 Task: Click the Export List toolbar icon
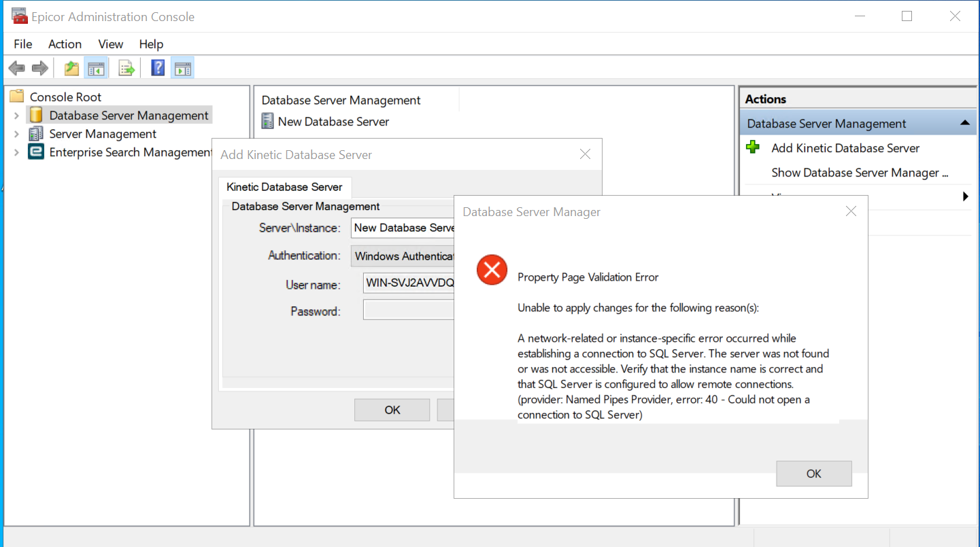[126, 68]
